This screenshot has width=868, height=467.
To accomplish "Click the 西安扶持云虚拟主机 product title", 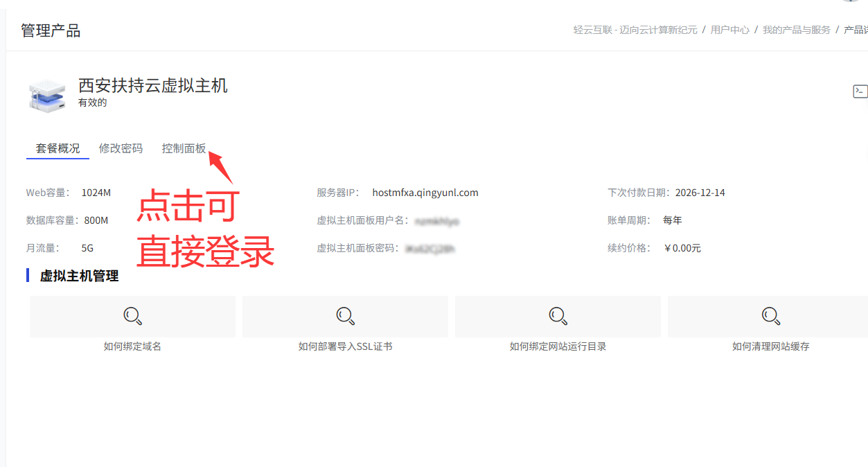I will (x=152, y=86).
